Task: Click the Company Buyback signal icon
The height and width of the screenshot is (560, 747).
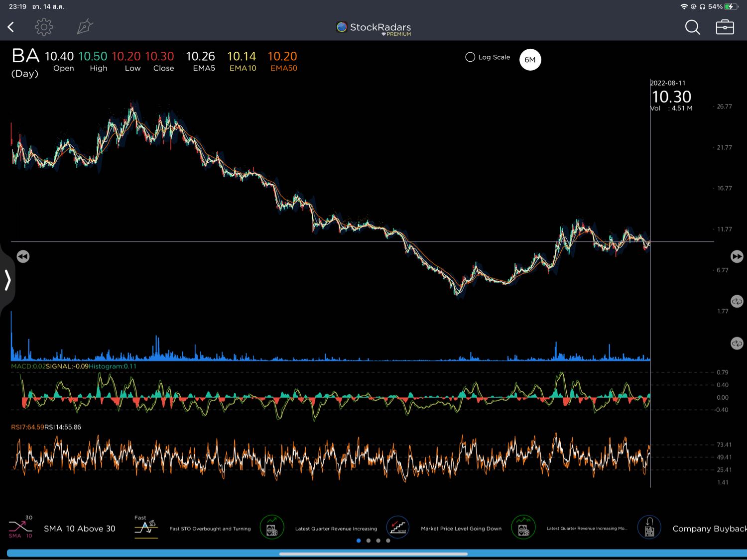Action: pyautogui.click(x=649, y=528)
